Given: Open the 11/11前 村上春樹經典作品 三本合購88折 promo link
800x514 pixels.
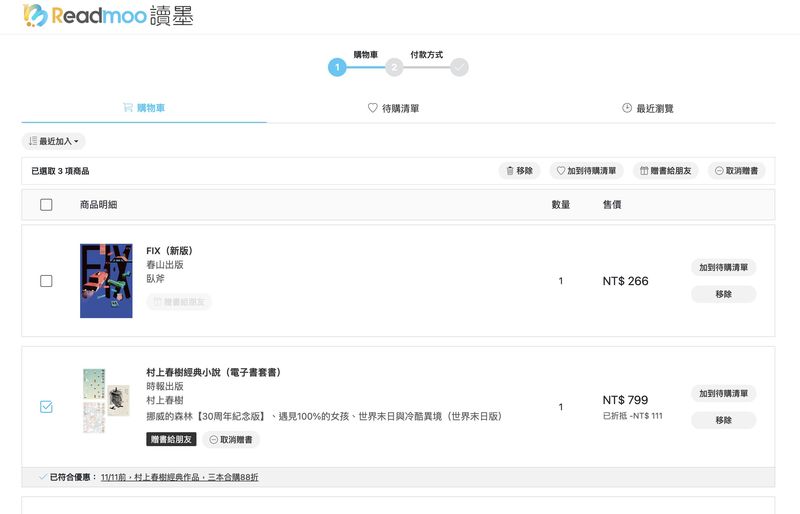Looking at the screenshot, I should click(180, 477).
